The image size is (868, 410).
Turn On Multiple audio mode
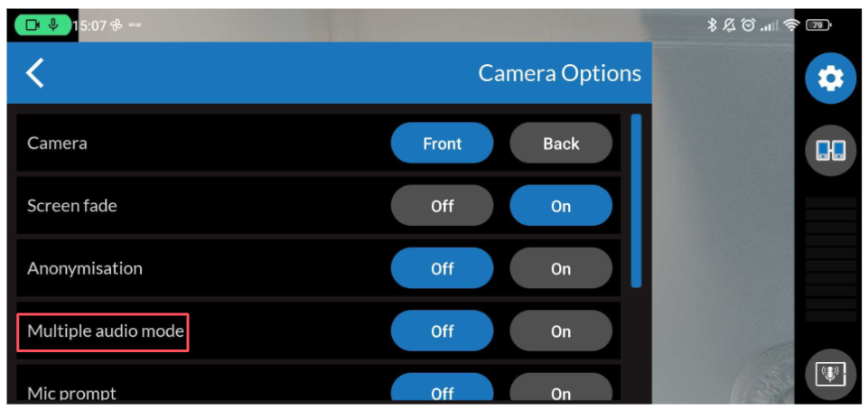(x=561, y=331)
